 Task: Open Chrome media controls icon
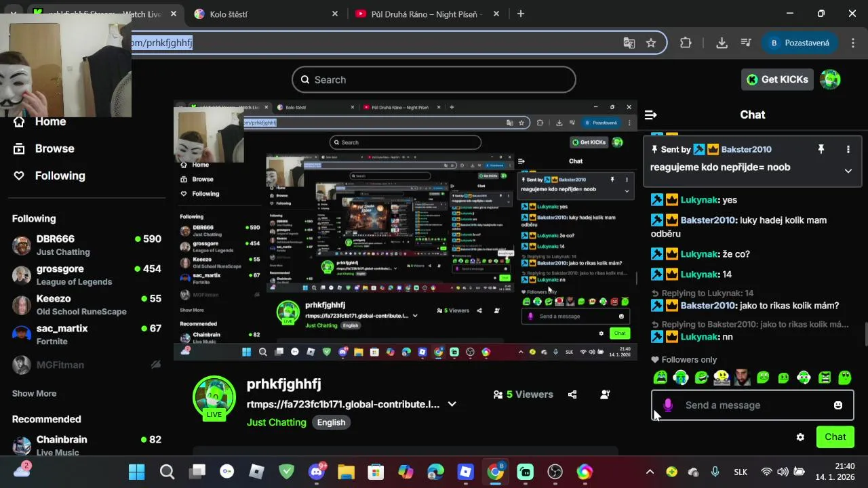[x=746, y=43]
